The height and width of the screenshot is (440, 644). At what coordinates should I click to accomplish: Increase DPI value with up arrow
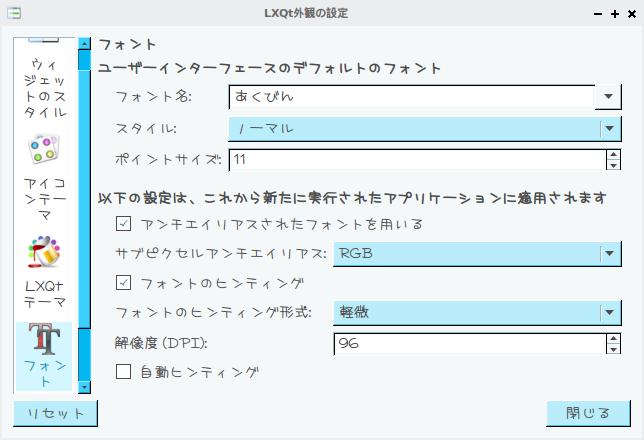(613, 339)
